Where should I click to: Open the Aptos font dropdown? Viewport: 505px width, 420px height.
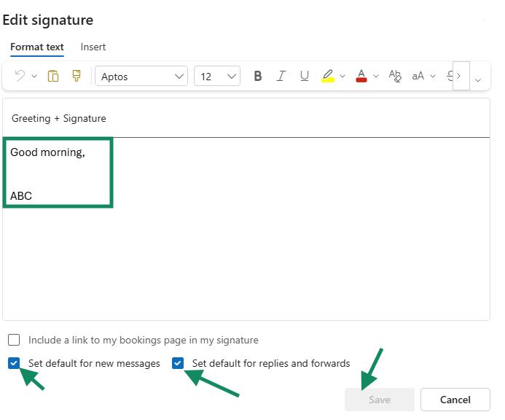point(141,76)
